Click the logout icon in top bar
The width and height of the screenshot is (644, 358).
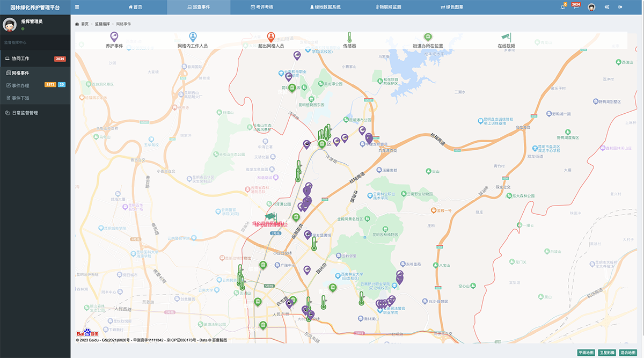point(620,7)
